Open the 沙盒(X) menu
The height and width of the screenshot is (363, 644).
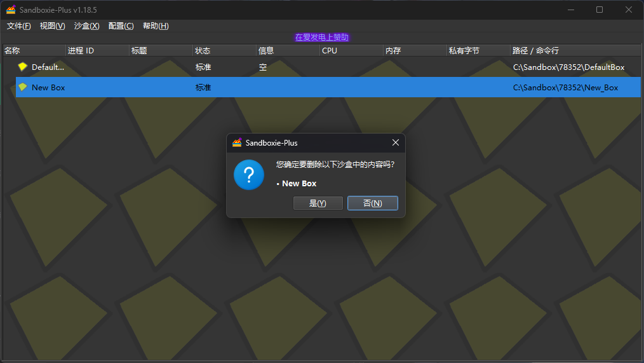[x=86, y=26]
